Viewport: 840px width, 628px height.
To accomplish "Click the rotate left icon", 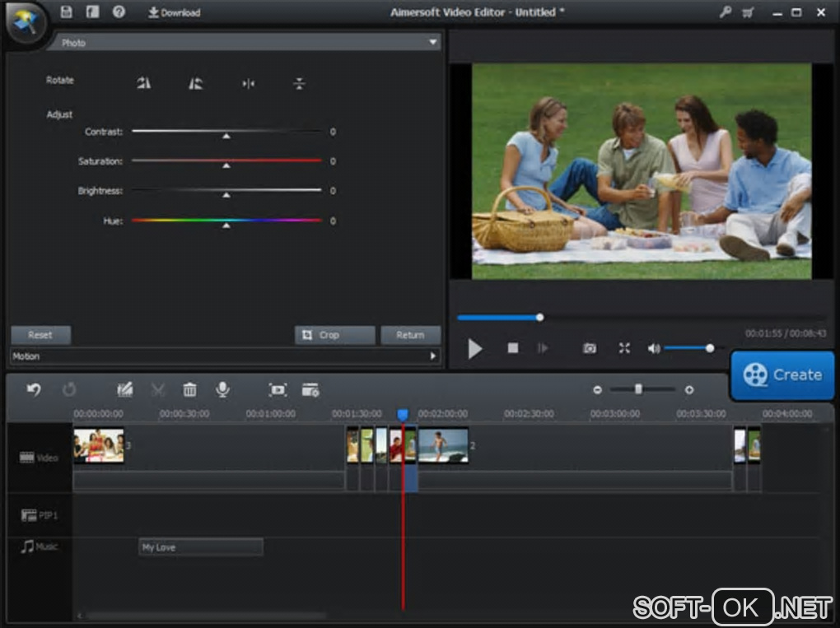I will tap(144, 83).
